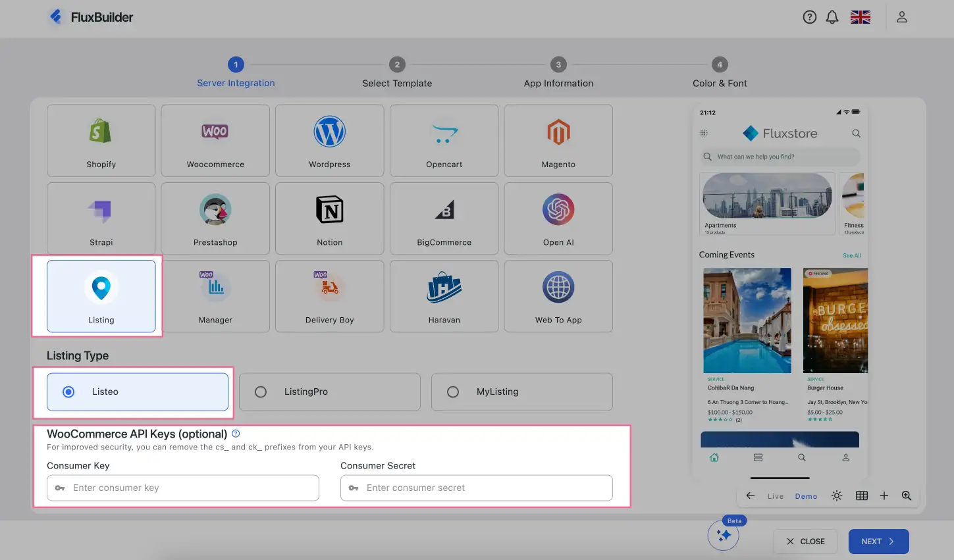The height and width of the screenshot is (560, 954).
Task: Click the WooCommerce API Keys help icon
Action: pyautogui.click(x=236, y=434)
